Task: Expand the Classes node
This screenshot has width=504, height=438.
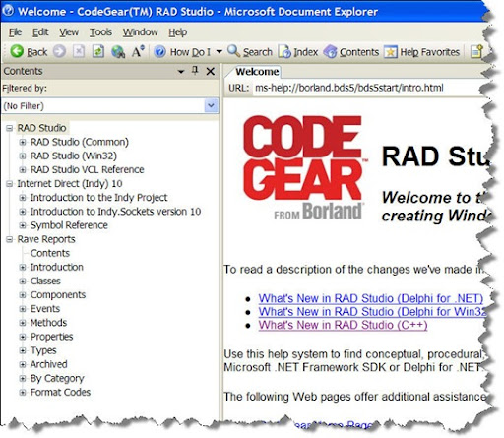Action: pyautogui.click(x=23, y=282)
